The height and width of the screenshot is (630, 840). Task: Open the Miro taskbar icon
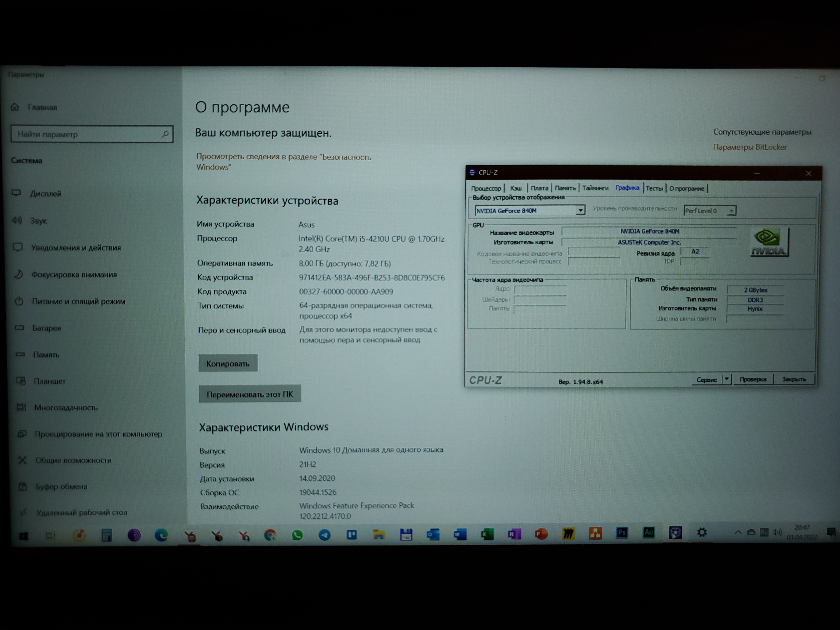pyautogui.click(x=568, y=534)
